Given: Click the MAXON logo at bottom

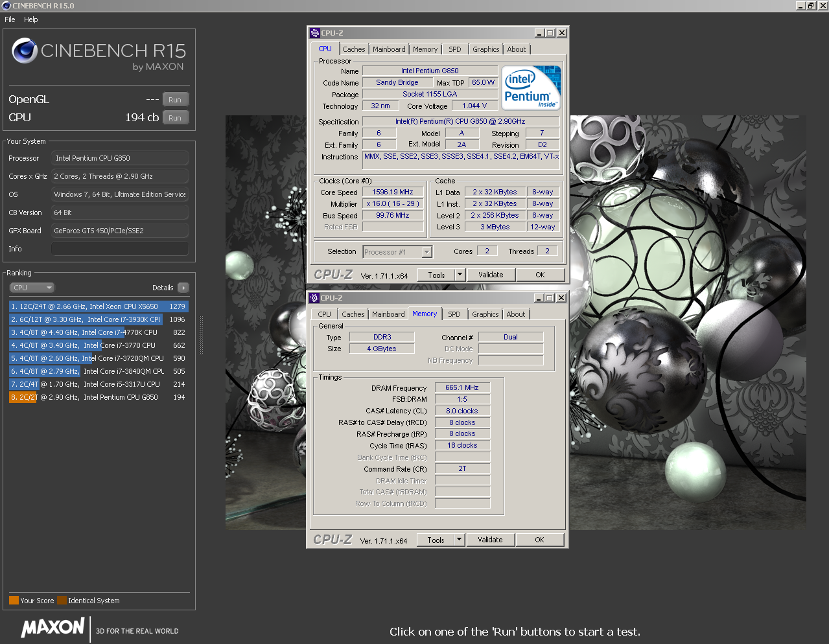Looking at the screenshot, I should pos(53,627).
